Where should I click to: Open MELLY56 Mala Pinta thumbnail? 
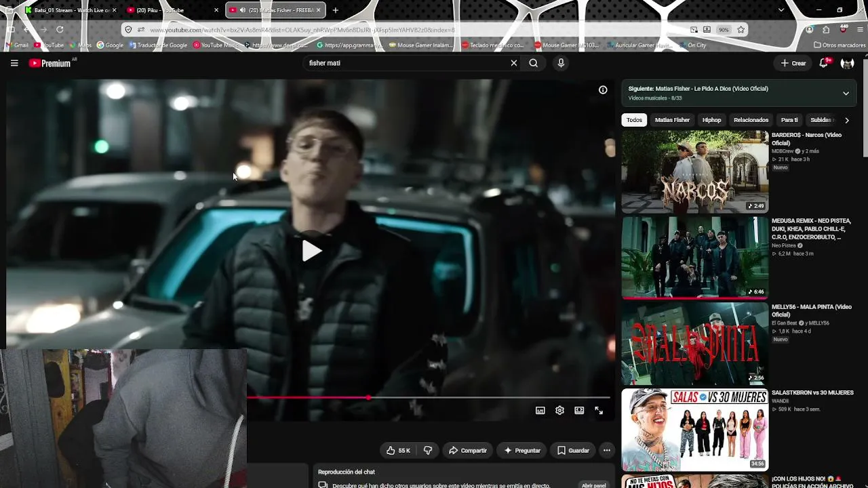click(695, 344)
